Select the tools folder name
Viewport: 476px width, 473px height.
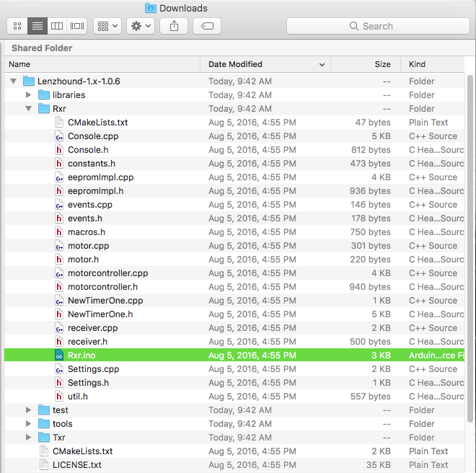[63, 424]
